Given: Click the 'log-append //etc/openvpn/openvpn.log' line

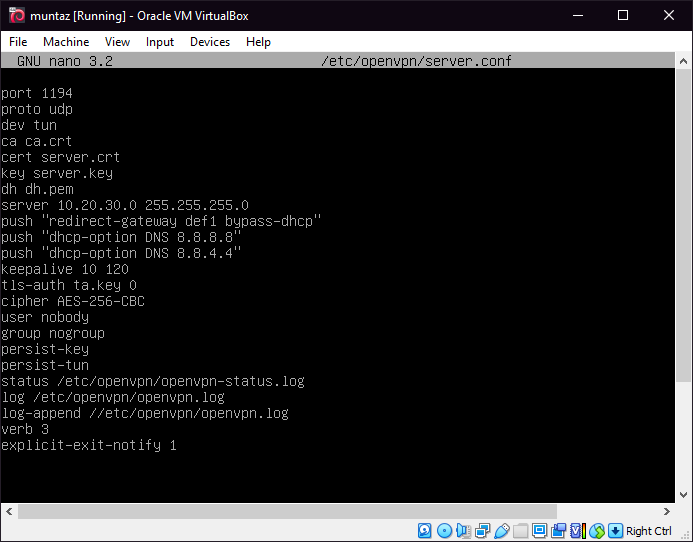Looking at the screenshot, I should 145,413.
